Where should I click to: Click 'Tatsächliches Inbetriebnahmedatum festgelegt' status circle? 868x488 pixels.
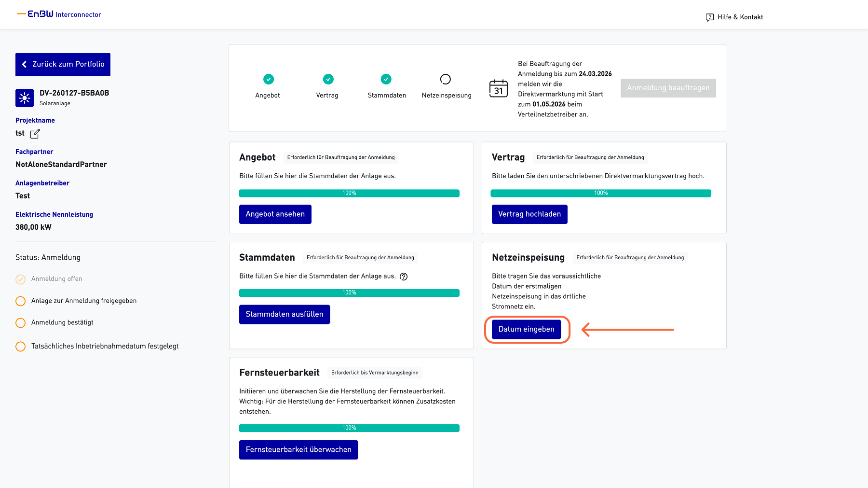pyautogui.click(x=21, y=347)
